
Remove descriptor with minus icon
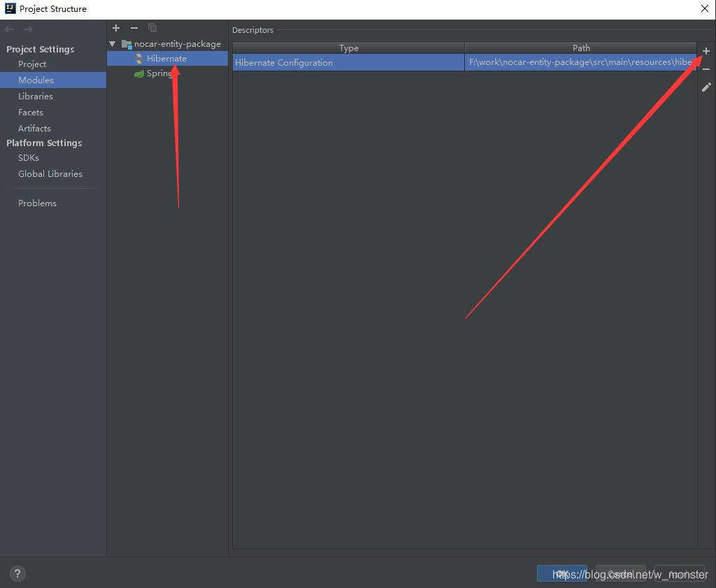706,69
